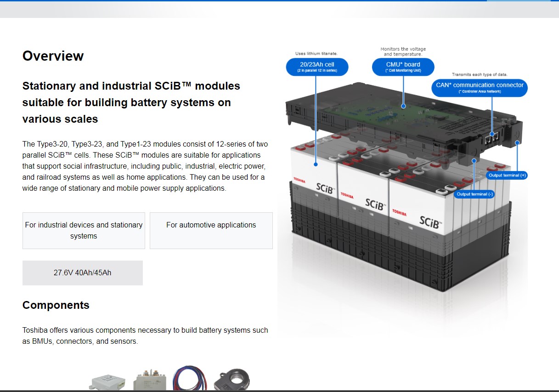The image size is (559, 392).
Task: Click the CMU board label bubble
Action: tap(403, 67)
